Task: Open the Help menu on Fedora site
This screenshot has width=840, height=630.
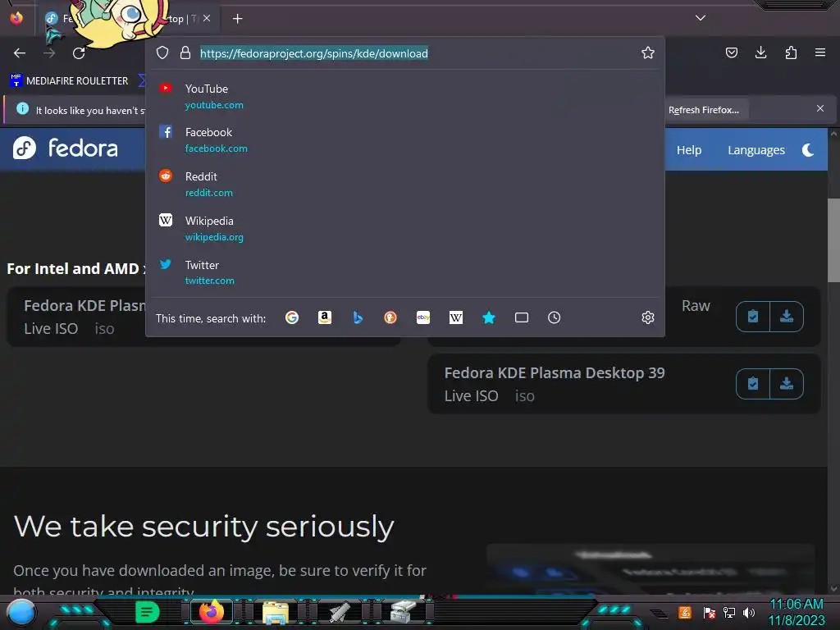Action: click(688, 150)
